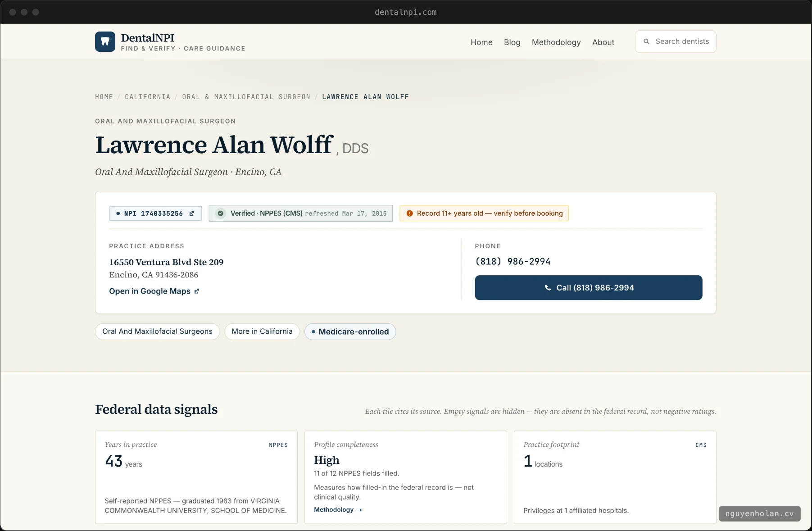Follow Methodology link in Profile completeness tile
812x531 pixels.
tap(338, 510)
